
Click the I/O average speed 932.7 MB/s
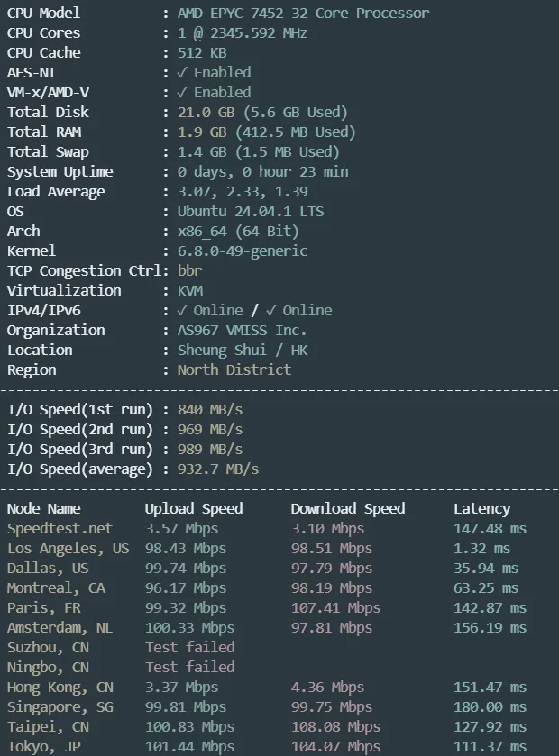(218, 469)
